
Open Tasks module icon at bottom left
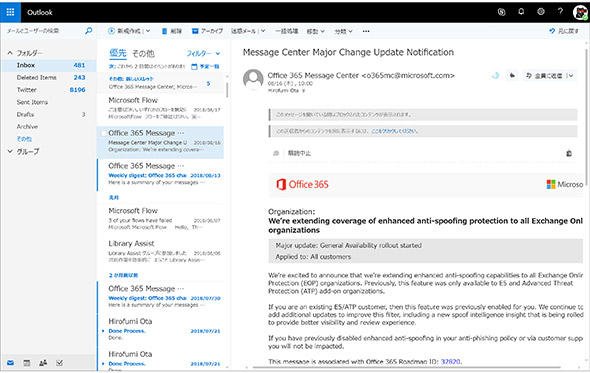(x=59, y=363)
